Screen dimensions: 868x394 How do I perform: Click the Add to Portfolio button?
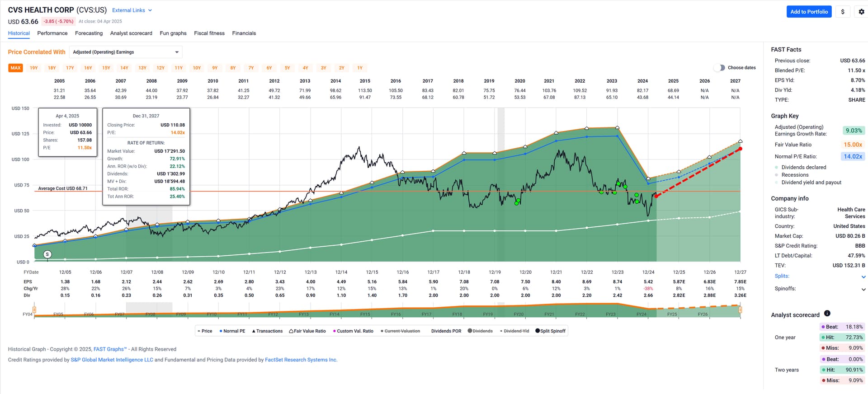(x=809, y=12)
